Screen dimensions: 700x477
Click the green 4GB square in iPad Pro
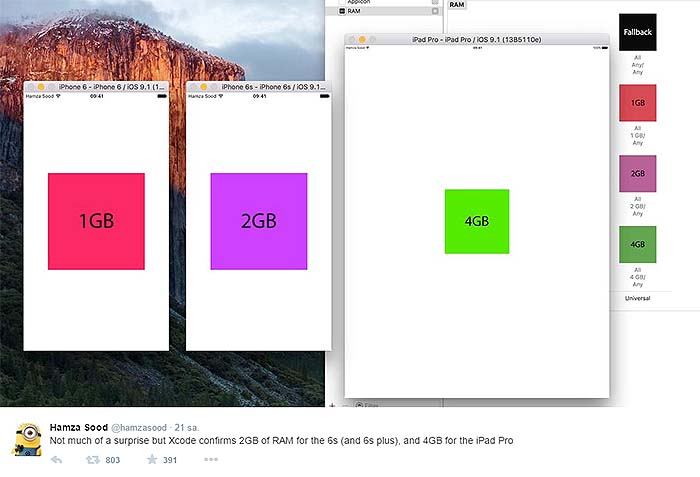coord(477,221)
